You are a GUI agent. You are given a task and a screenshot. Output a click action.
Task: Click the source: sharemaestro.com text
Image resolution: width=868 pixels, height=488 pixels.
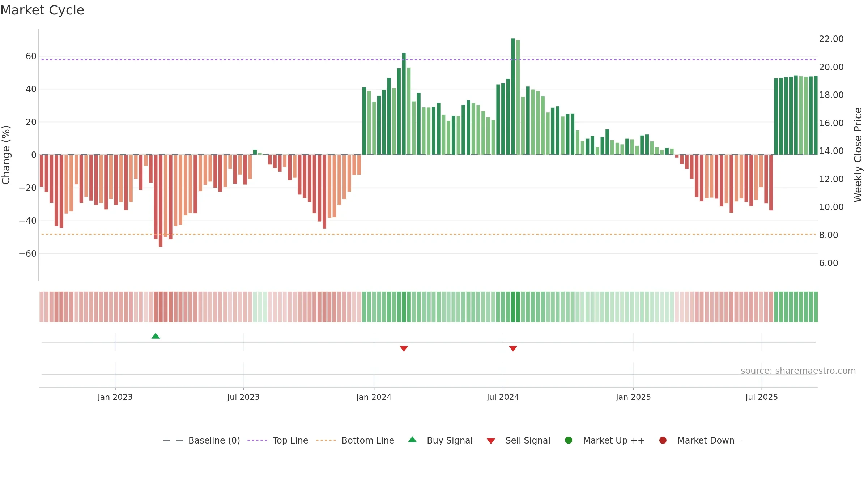tap(798, 371)
